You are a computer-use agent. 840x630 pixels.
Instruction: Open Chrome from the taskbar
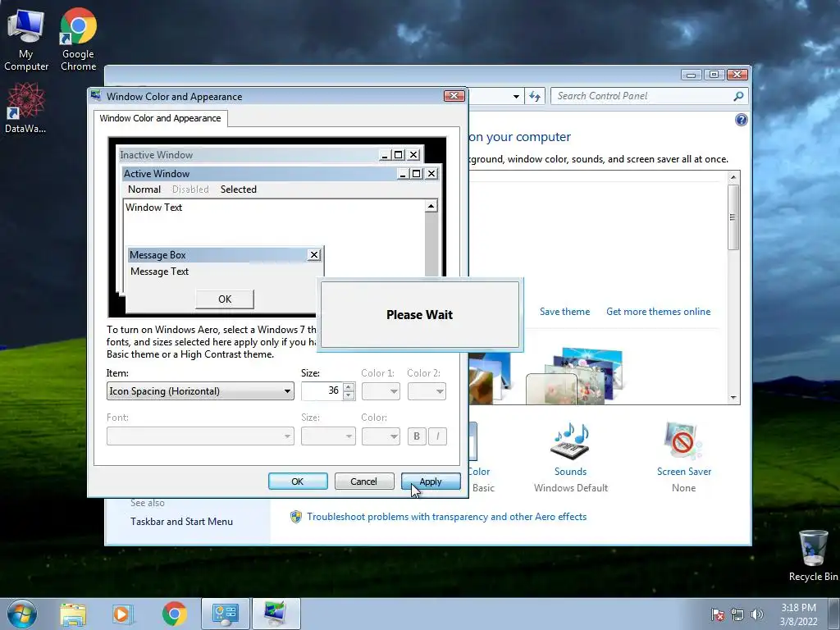coord(174,614)
